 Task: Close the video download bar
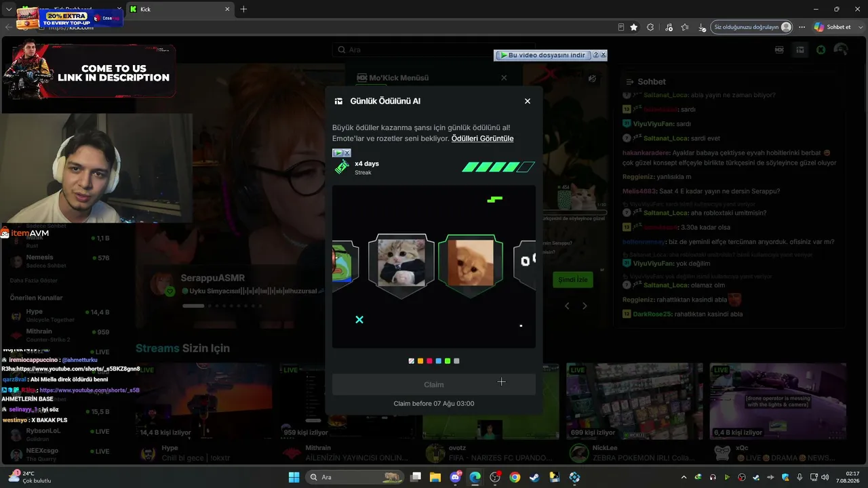(603, 55)
